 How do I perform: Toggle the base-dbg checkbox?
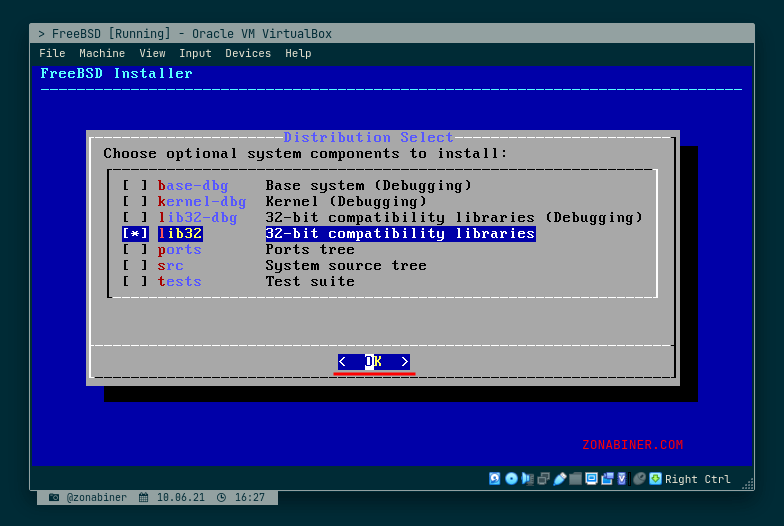[x=135, y=186]
